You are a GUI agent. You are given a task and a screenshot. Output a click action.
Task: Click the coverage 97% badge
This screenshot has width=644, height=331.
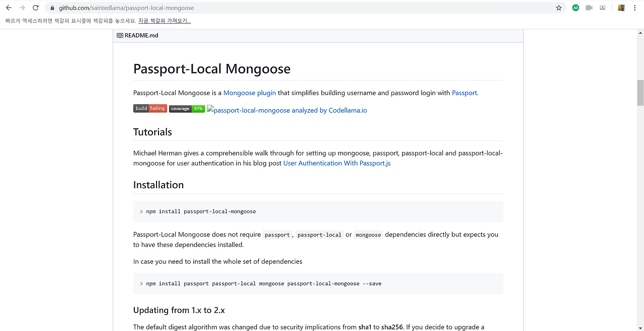click(187, 109)
